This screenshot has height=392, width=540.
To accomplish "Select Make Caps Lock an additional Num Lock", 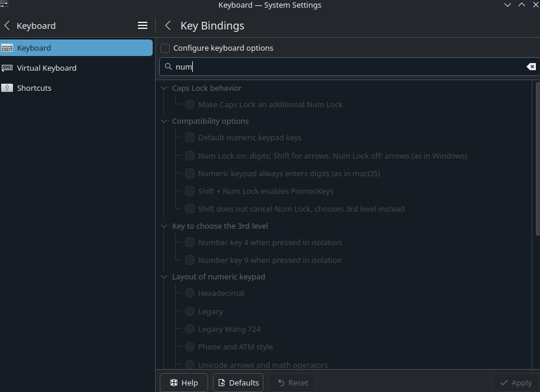I will pos(190,104).
